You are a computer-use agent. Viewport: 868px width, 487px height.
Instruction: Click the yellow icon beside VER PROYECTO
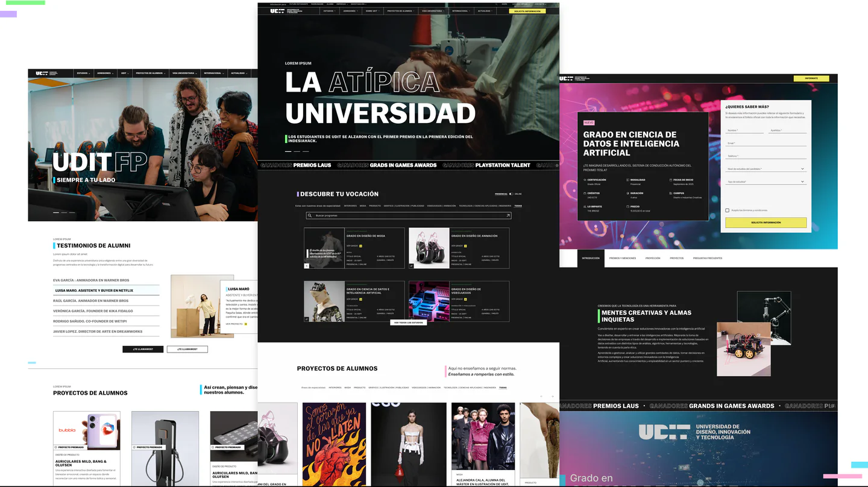(246, 324)
